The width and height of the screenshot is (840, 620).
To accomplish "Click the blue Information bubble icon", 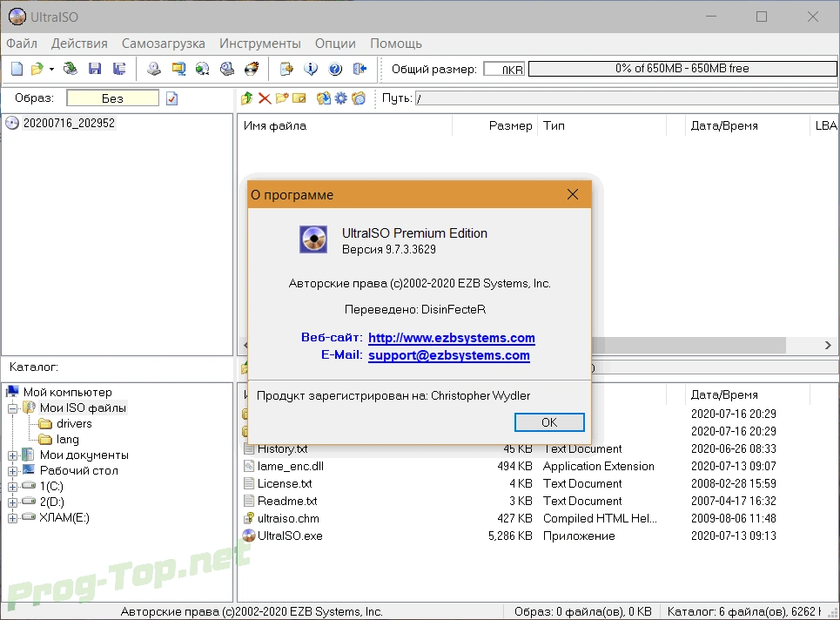I will click(x=311, y=69).
